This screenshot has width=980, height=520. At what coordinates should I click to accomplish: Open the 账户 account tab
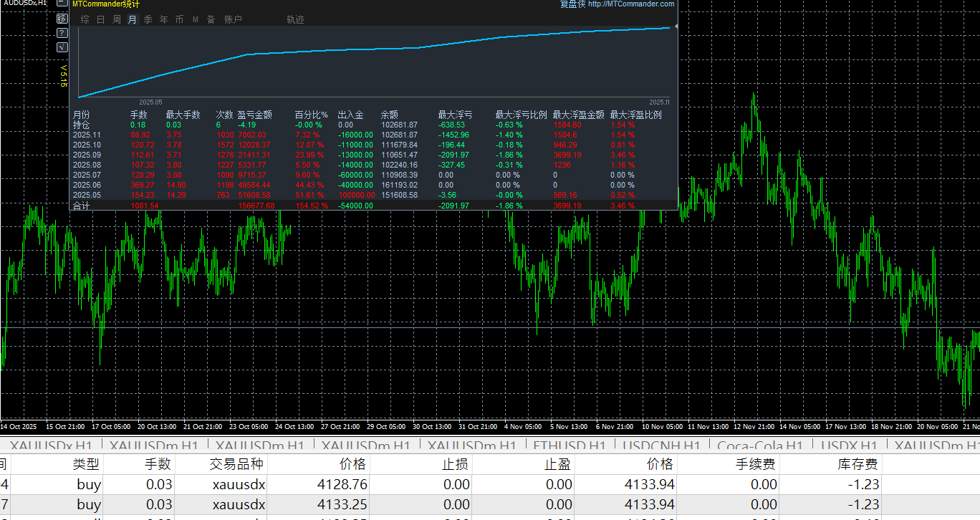(233, 19)
